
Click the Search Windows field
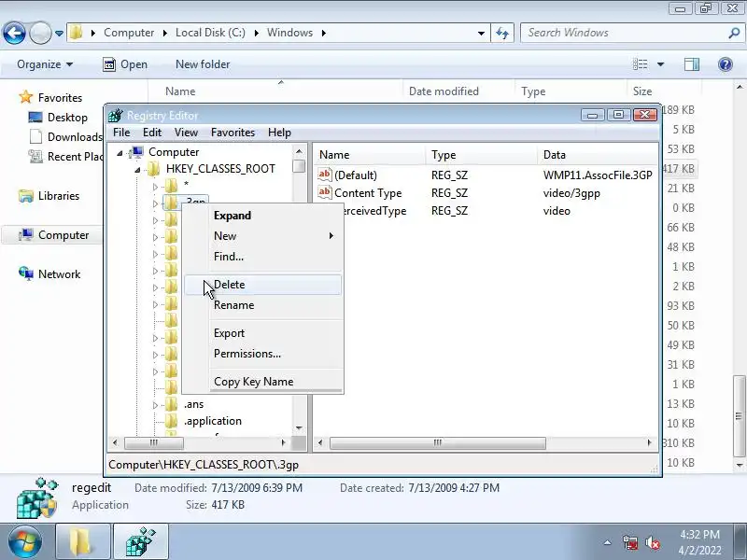coord(624,33)
